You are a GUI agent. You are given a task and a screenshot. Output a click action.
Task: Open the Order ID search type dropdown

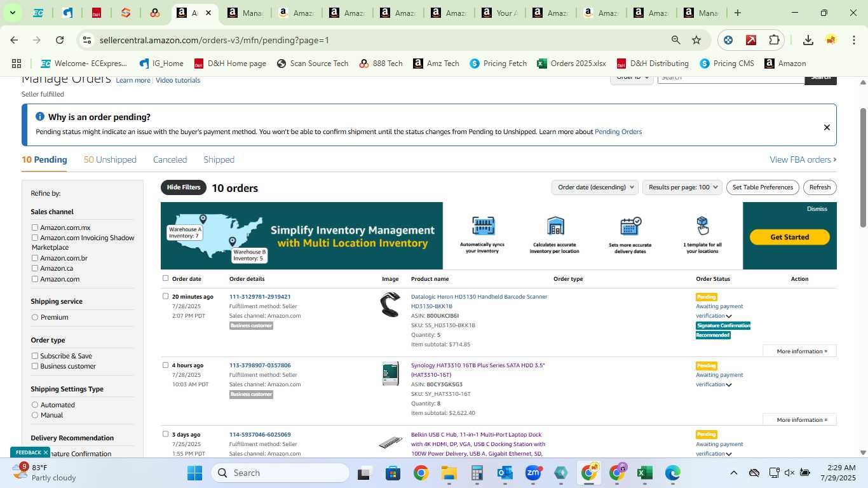point(632,78)
